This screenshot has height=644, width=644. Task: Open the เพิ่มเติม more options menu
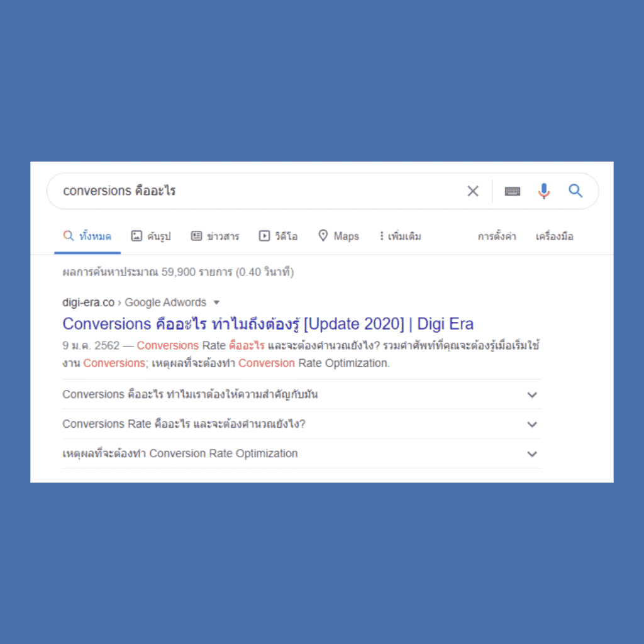[400, 236]
